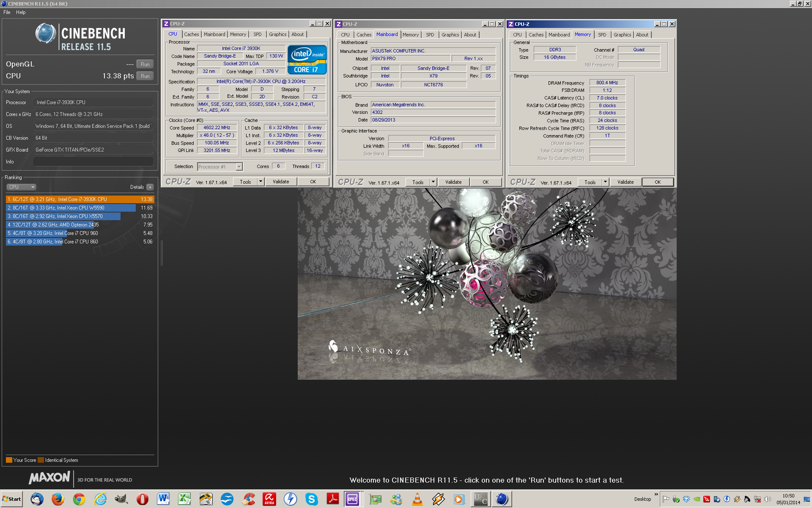Click the Intel Core i7 logo in CPU-Z
The height and width of the screenshot is (508, 812).
[x=307, y=60]
